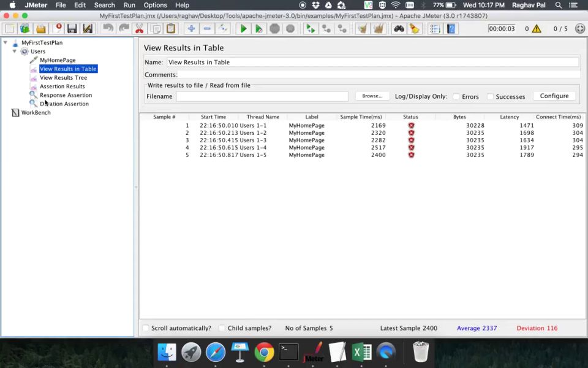The image size is (588, 368).
Task: Select Duration Assertion in the tree
Action: [x=64, y=104]
